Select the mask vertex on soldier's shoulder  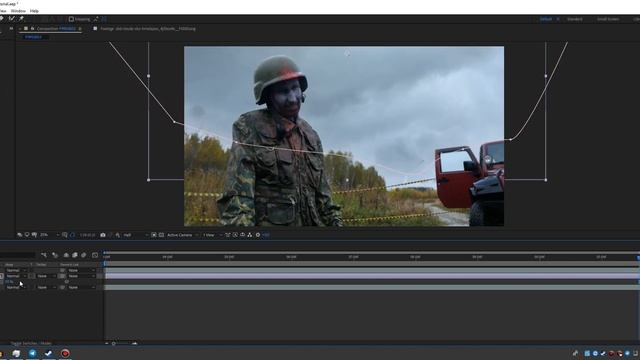pos(236,142)
